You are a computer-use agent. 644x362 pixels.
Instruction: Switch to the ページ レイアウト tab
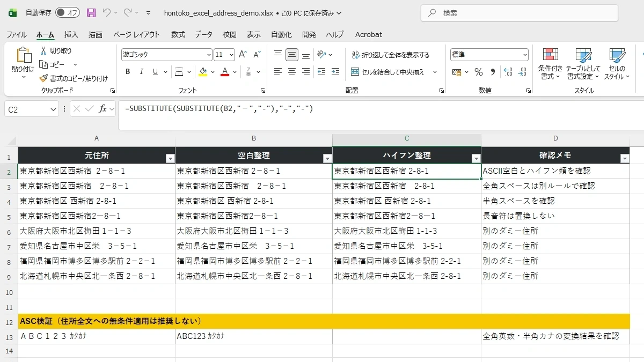(x=136, y=34)
